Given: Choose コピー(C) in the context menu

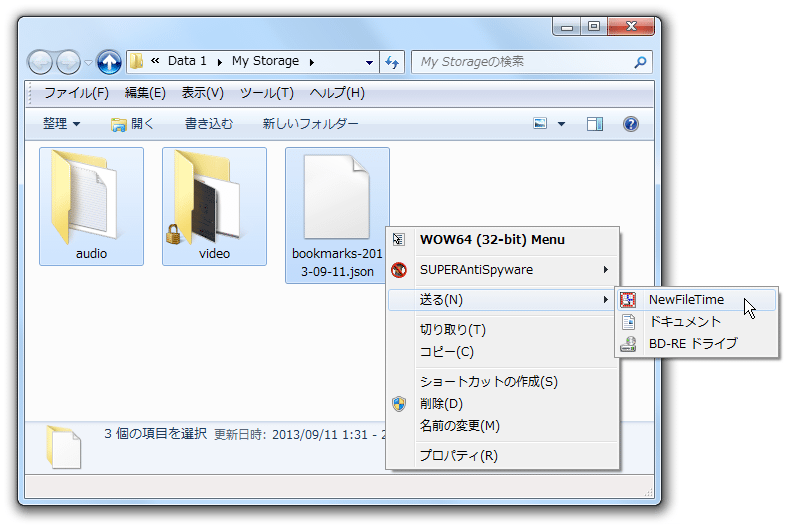Looking at the screenshot, I should click(x=503, y=352).
